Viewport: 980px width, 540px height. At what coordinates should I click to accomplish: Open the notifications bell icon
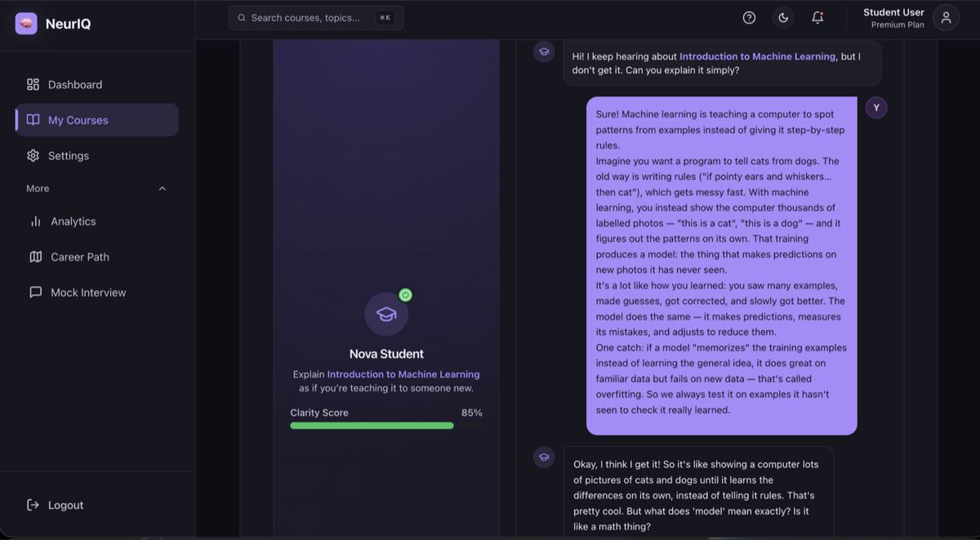click(x=817, y=18)
